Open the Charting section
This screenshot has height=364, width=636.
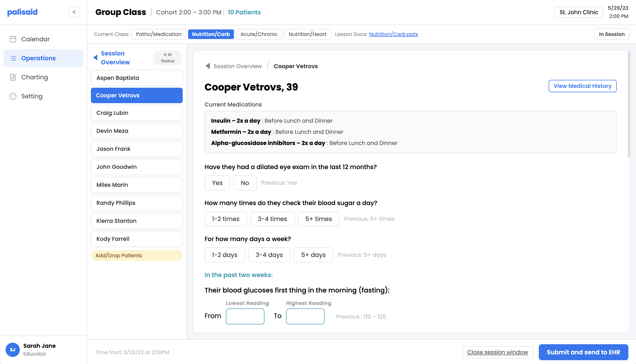pyautogui.click(x=43, y=77)
